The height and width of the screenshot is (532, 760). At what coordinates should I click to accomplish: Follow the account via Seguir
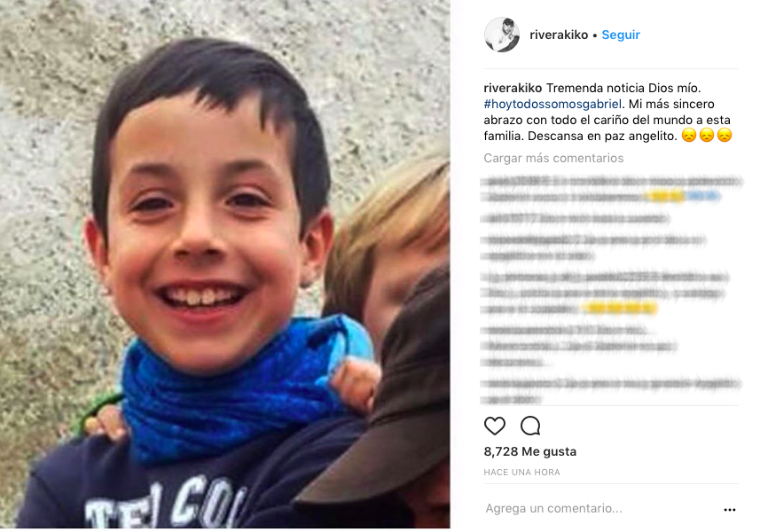[x=621, y=35]
